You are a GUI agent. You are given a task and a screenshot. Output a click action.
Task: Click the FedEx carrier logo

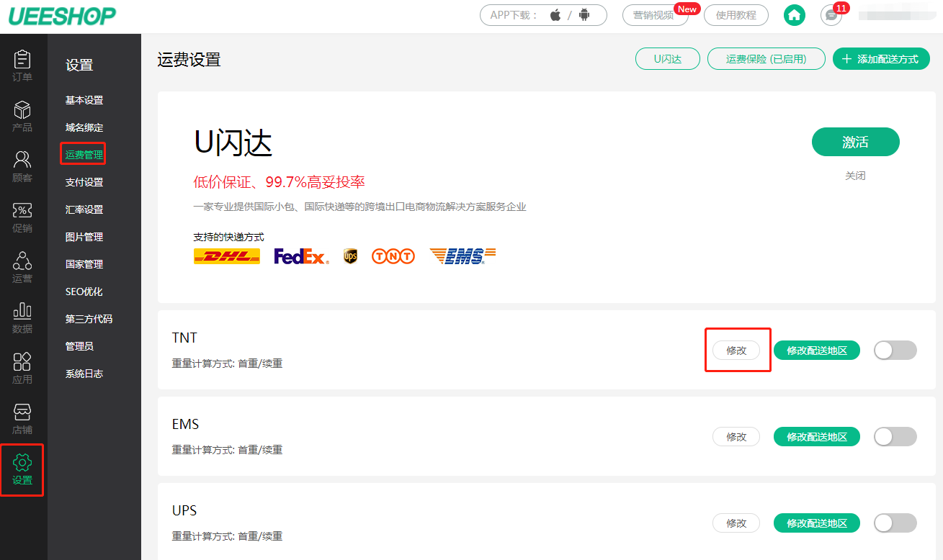[x=301, y=256]
